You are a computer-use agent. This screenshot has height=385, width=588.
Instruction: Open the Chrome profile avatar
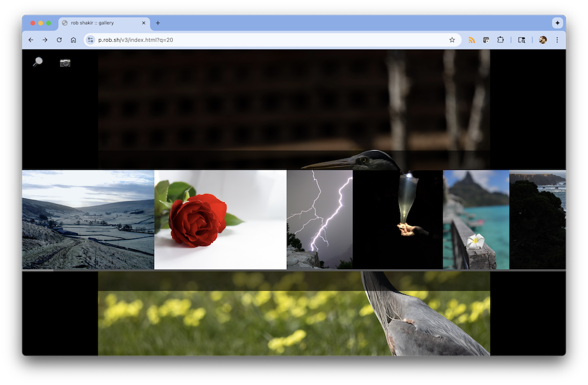[x=543, y=40]
